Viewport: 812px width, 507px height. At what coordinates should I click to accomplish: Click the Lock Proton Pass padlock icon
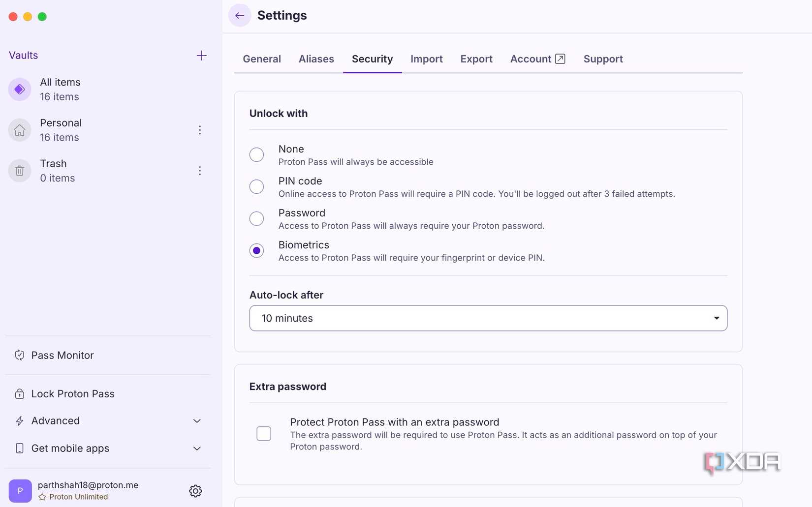(x=20, y=394)
